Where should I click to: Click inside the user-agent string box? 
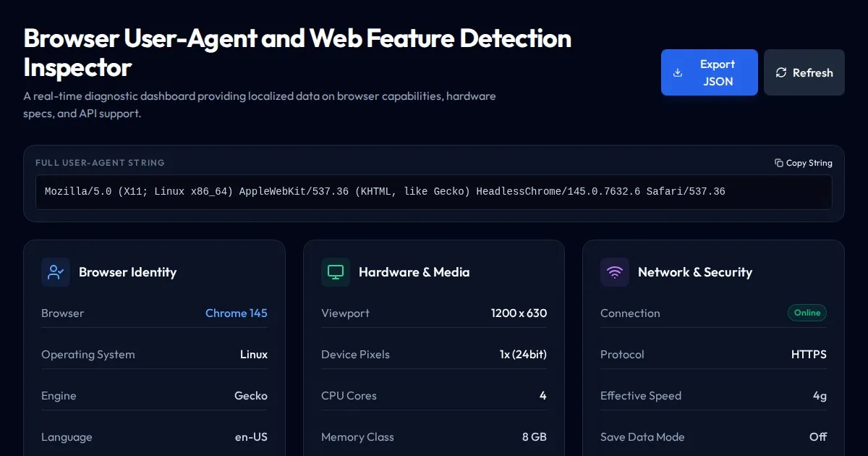433,192
